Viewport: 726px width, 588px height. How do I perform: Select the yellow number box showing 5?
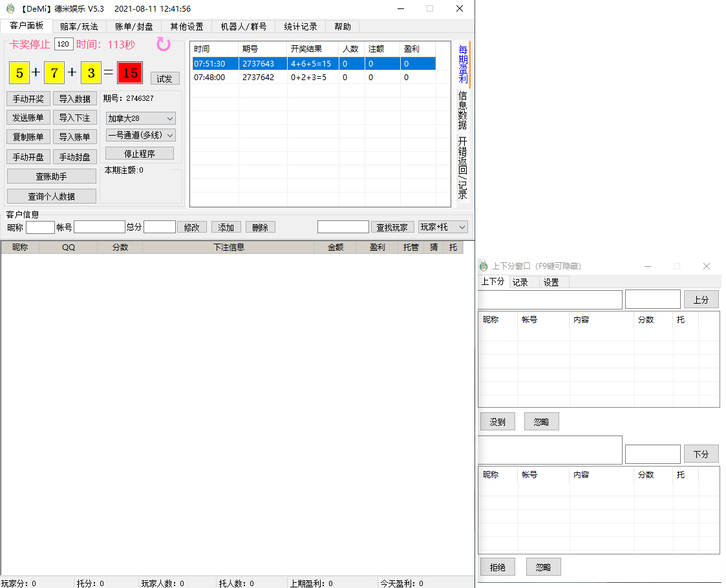coord(19,73)
